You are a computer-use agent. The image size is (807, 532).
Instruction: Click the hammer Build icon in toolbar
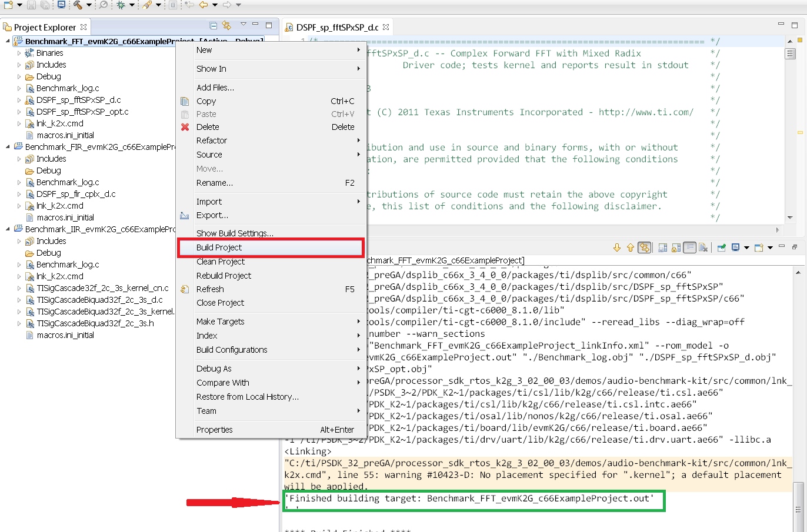78,5
